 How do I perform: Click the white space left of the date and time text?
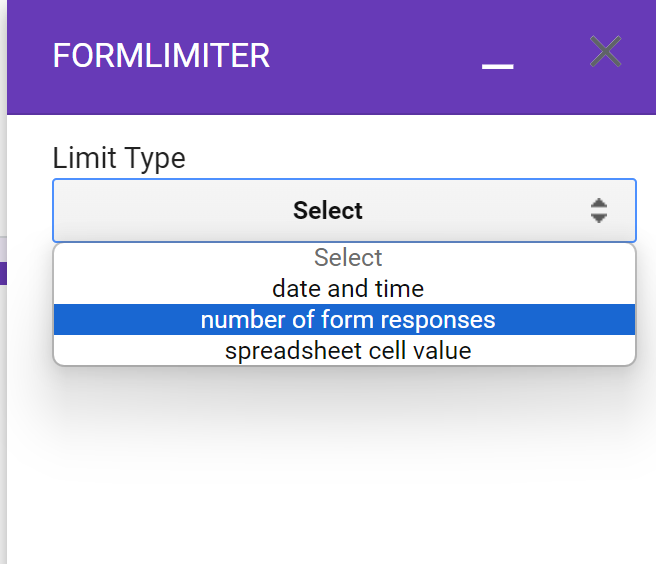point(150,289)
